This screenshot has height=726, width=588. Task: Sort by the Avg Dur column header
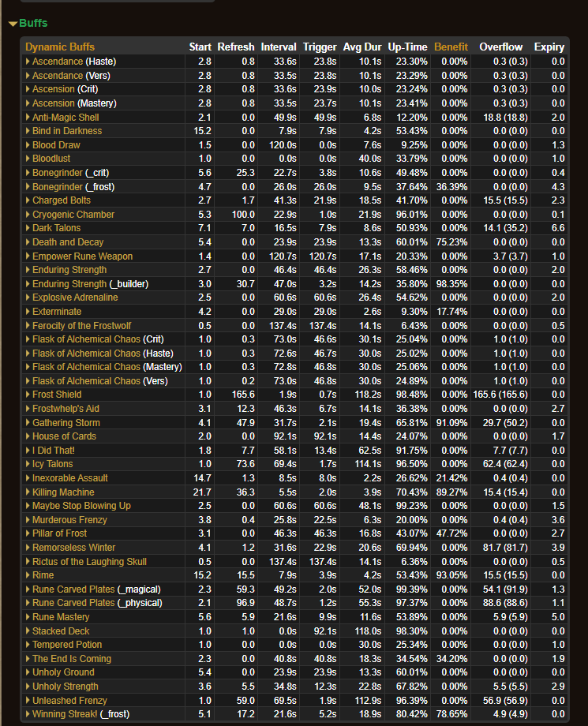pyautogui.click(x=362, y=47)
